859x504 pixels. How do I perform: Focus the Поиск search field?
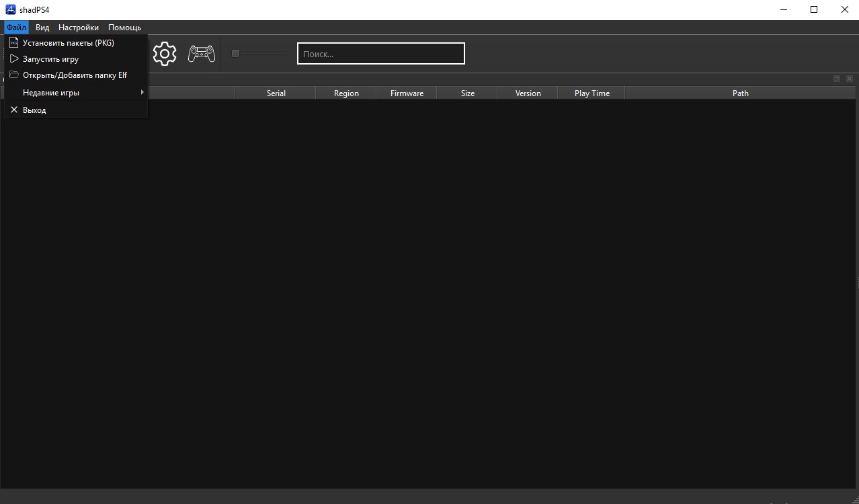click(x=380, y=54)
